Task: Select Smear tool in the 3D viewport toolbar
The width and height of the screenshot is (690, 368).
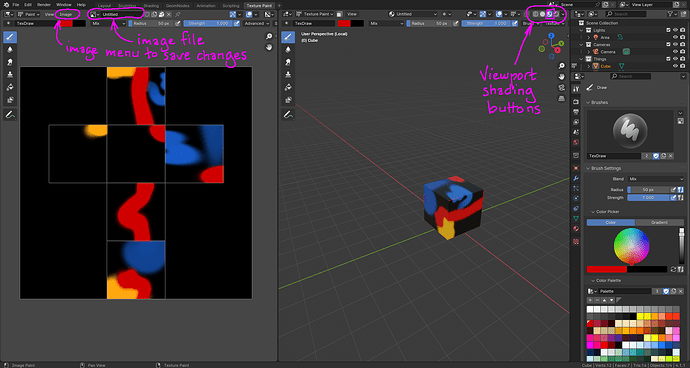Action: click(x=288, y=62)
